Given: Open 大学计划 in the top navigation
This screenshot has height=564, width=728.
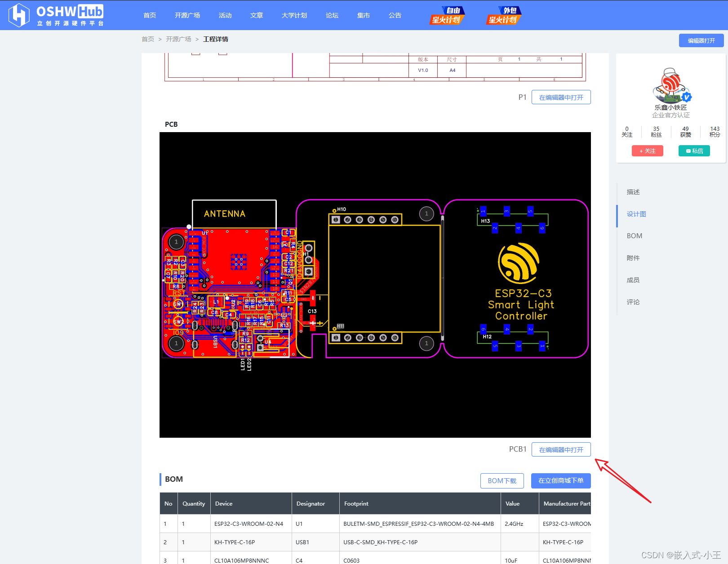Looking at the screenshot, I should click(x=294, y=15).
